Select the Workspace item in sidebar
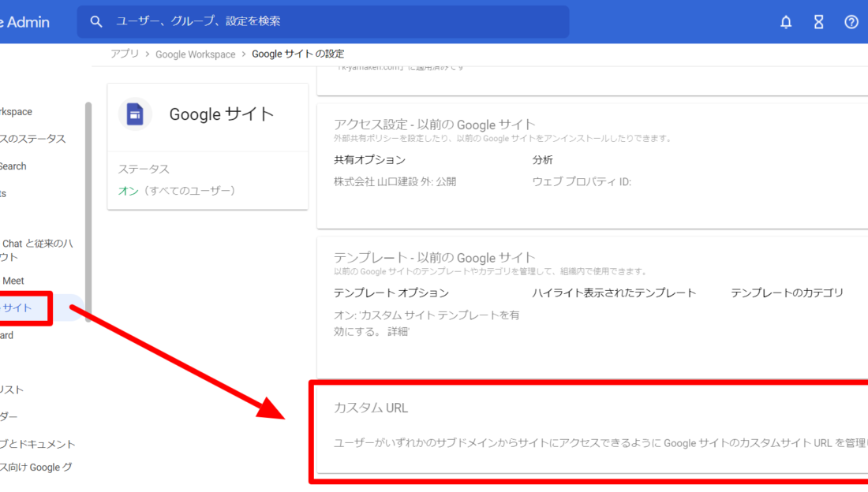Screen dimensions: 868x492 pyautogui.click(x=16, y=112)
